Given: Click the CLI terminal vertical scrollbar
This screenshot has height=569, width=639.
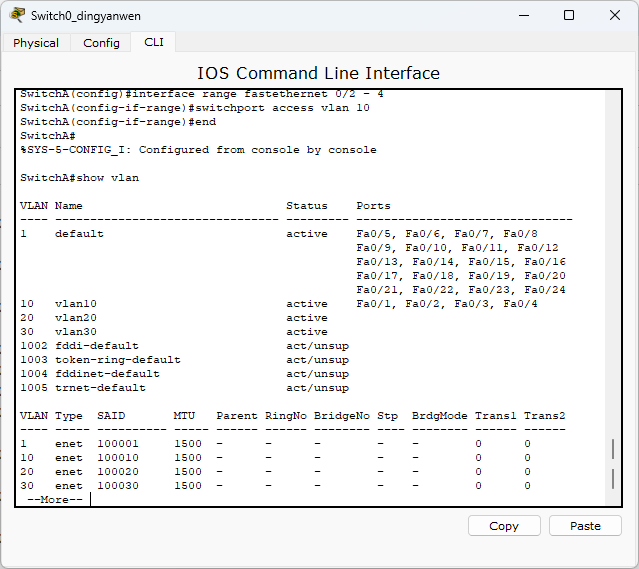Looking at the screenshot, I should [x=613, y=298].
